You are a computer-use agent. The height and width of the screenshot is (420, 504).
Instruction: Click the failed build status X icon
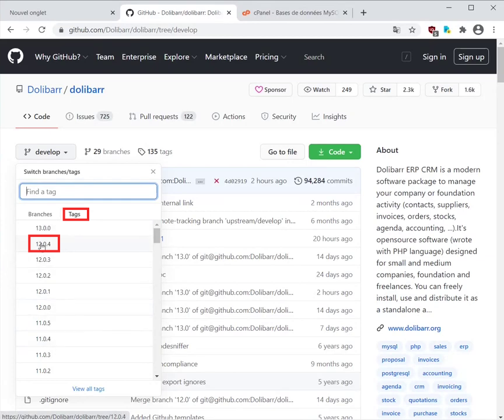216,181
